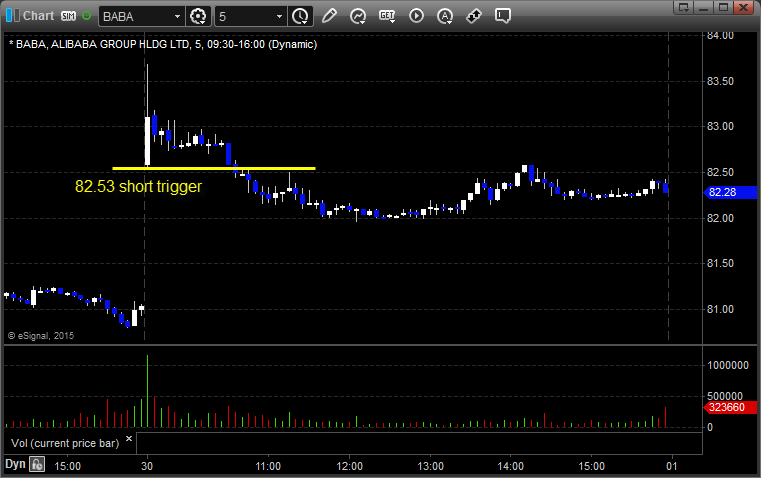Select the Vol (current price bar) tab

click(x=66, y=441)
